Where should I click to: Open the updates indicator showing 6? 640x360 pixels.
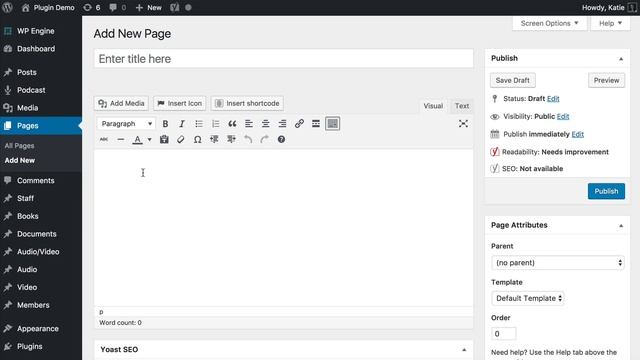(92, 7)
